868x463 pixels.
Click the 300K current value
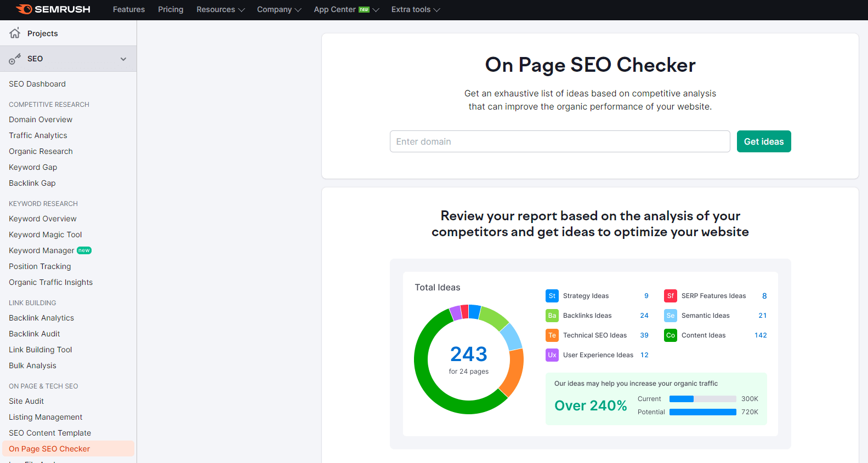tap(750, 399)
